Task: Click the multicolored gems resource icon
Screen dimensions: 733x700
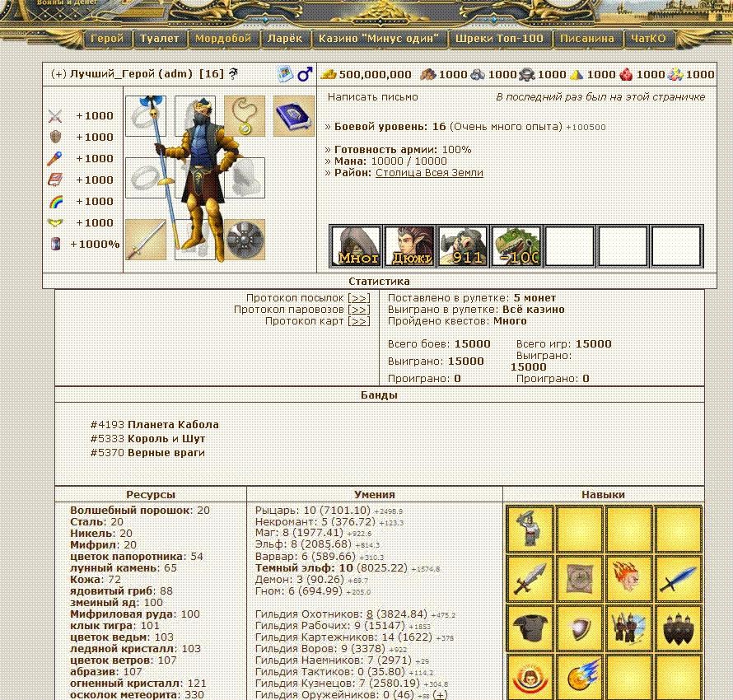Action: [675, 74]
